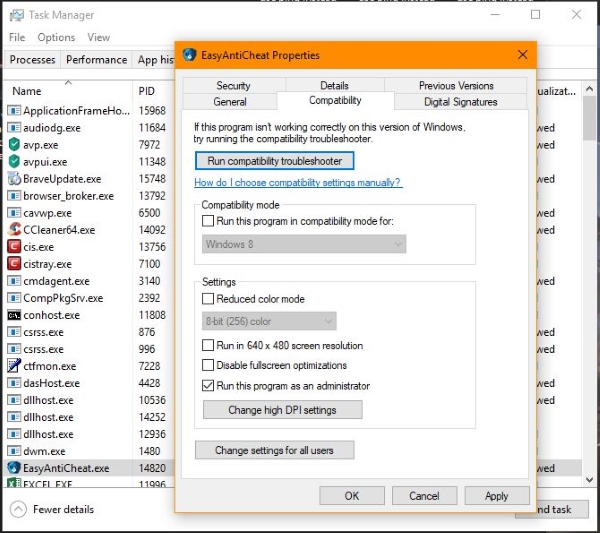Click the Task Manager title bar icon
600x533 pixels.
pyautogui.click(x=16, y=15)
